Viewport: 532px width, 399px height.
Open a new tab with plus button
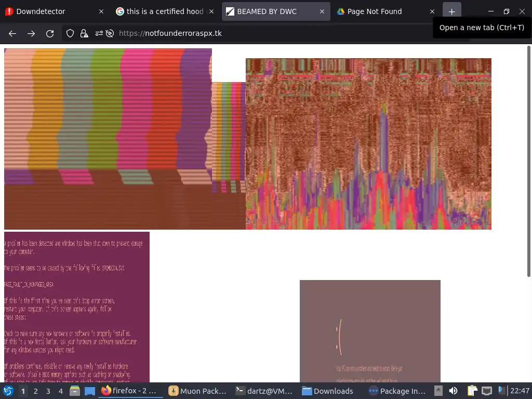[451, 11]
